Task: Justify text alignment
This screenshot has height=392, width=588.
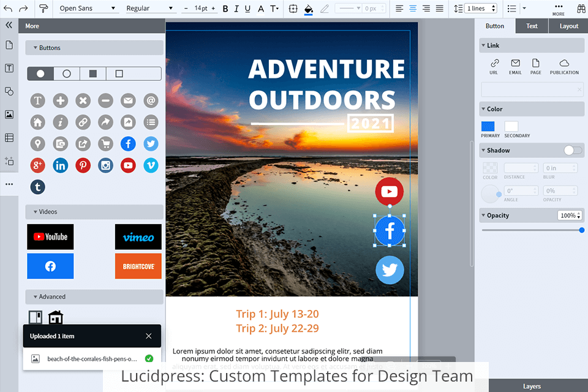Action: pos(440,8)
